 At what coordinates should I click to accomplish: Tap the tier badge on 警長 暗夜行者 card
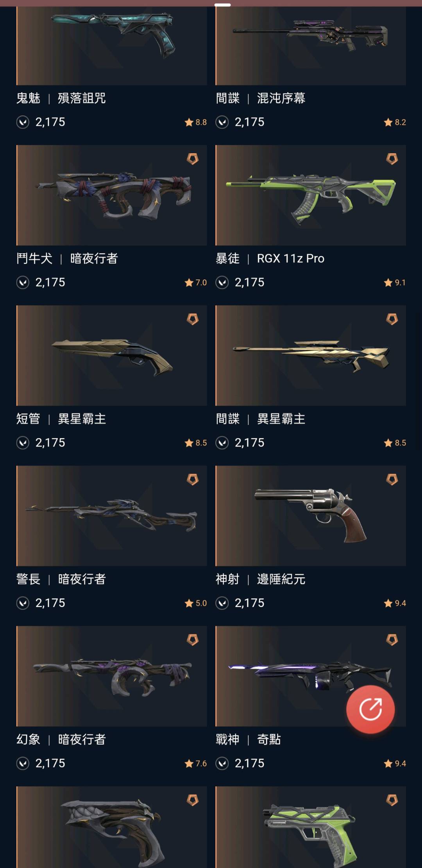(x=193, y=479)
